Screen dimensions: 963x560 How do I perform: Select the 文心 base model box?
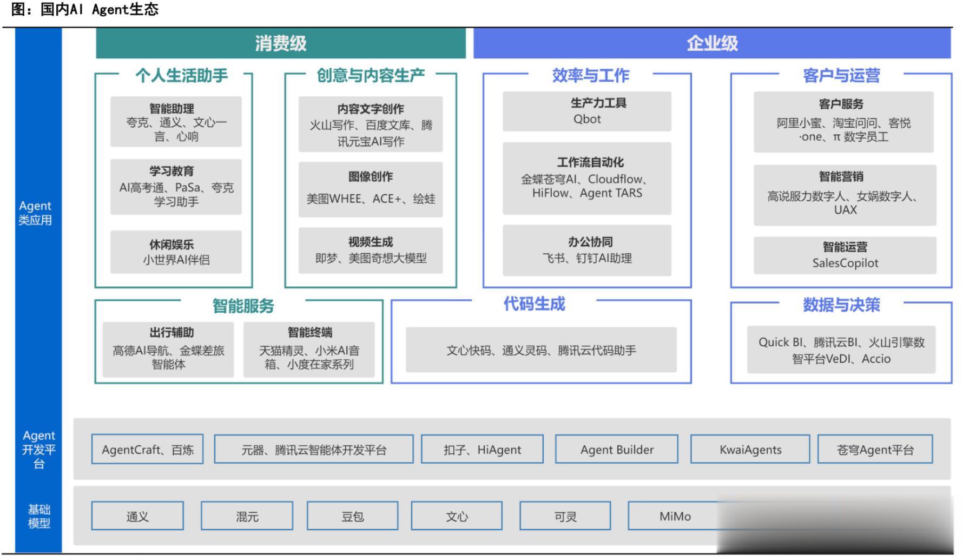(457, 516)
